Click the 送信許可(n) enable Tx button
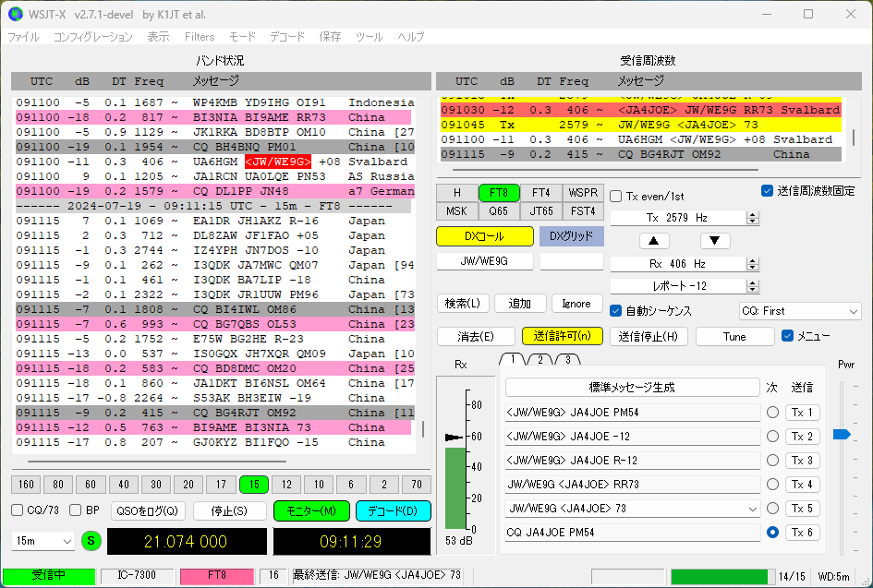Viewport: 873px width, 588px height. 563,336
